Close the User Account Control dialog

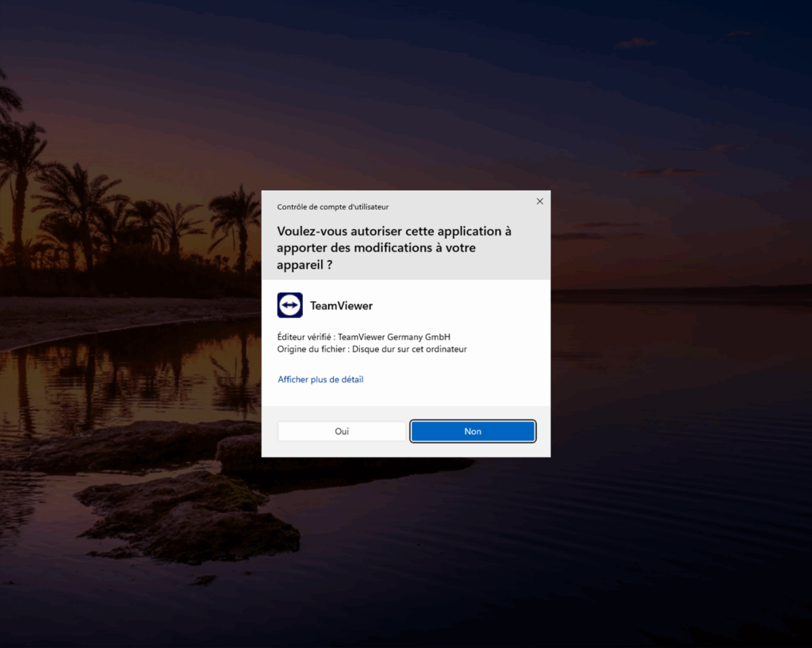pos(539,201)
